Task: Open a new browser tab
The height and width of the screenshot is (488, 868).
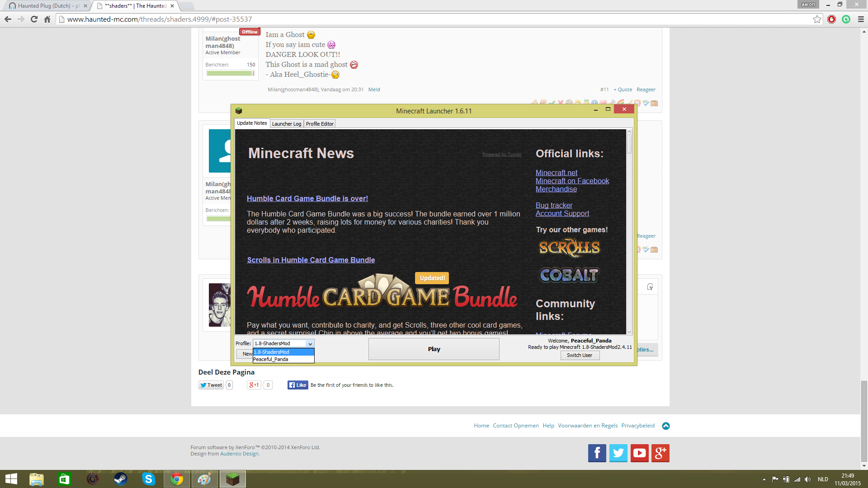Action: [187, 6]
